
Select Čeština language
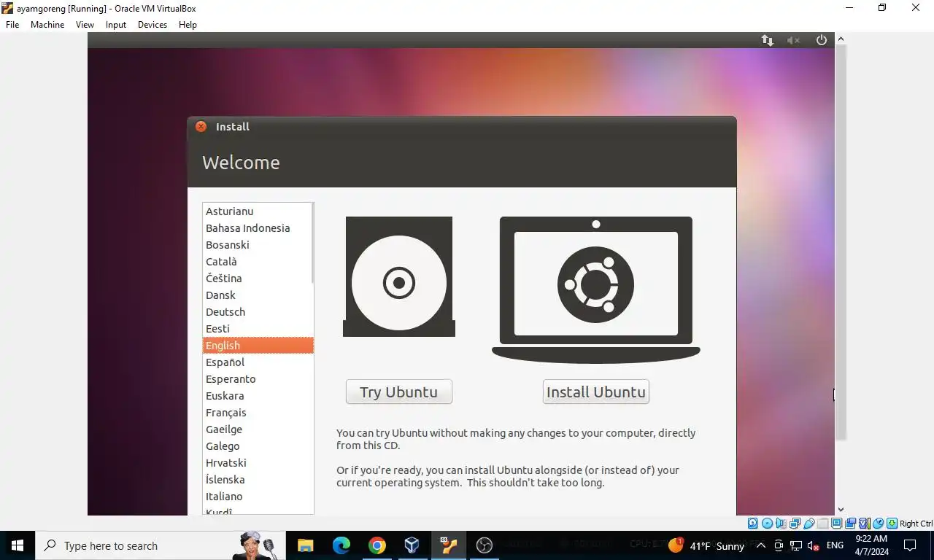(x=257, y=278)
